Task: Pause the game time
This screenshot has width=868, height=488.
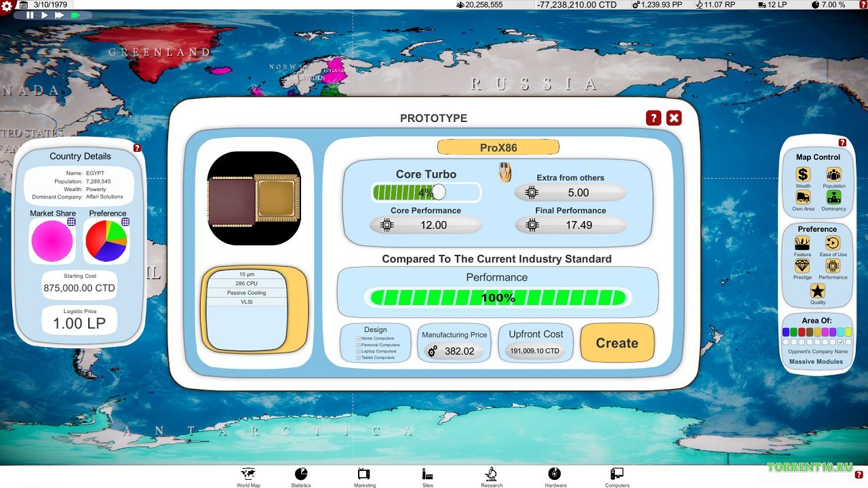Action: 31,15
